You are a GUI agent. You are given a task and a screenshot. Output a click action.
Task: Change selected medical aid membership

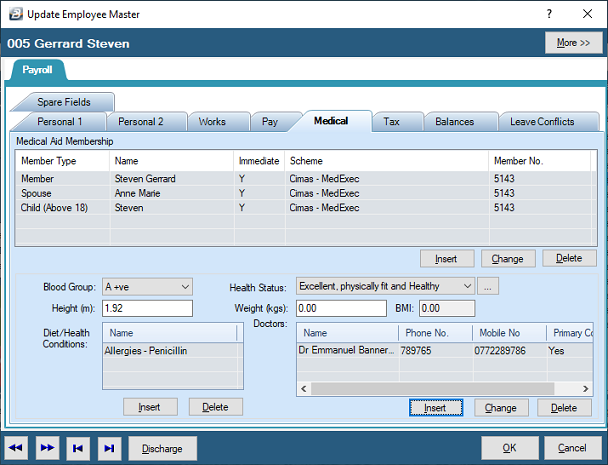coord(508,259)
